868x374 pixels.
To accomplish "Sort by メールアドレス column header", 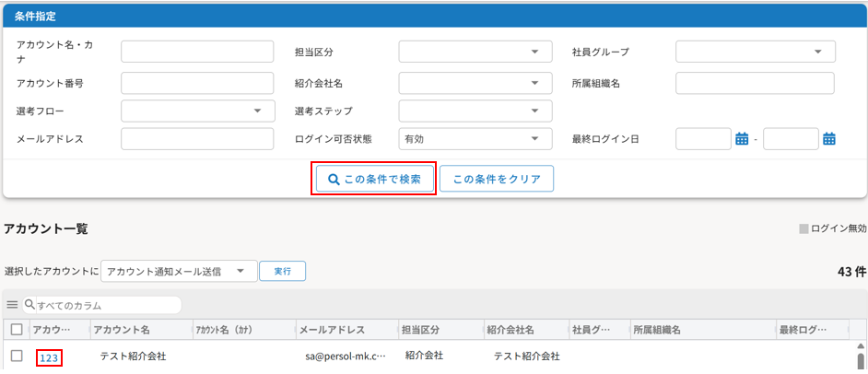I will pyautogui.click(x=346, y=330).
